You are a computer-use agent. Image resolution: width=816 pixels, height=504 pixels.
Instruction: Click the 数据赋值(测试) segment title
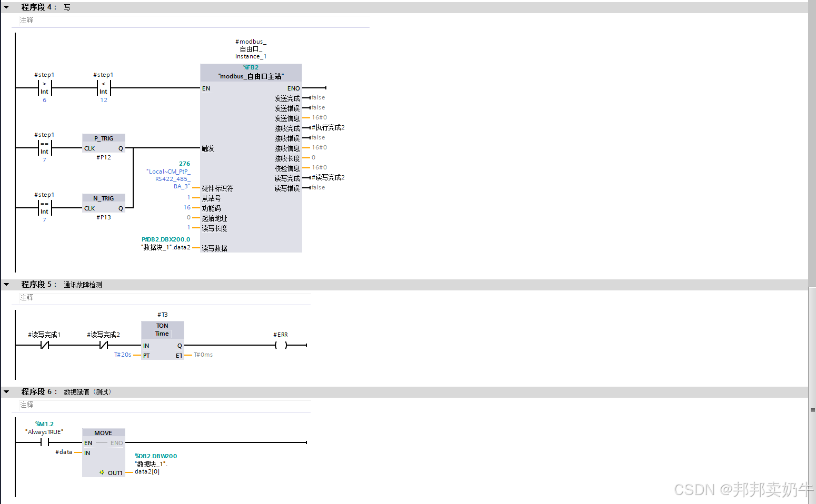click(87, 392)
